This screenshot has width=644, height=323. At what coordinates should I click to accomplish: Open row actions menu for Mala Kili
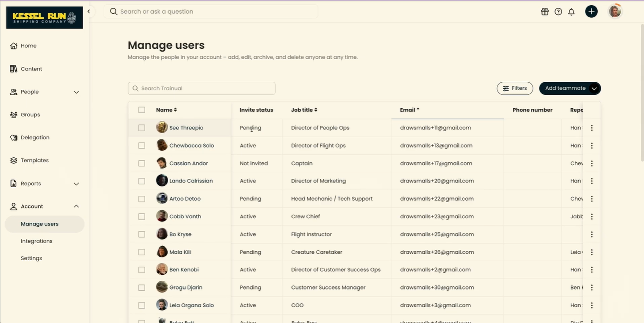tap(592, 252)
